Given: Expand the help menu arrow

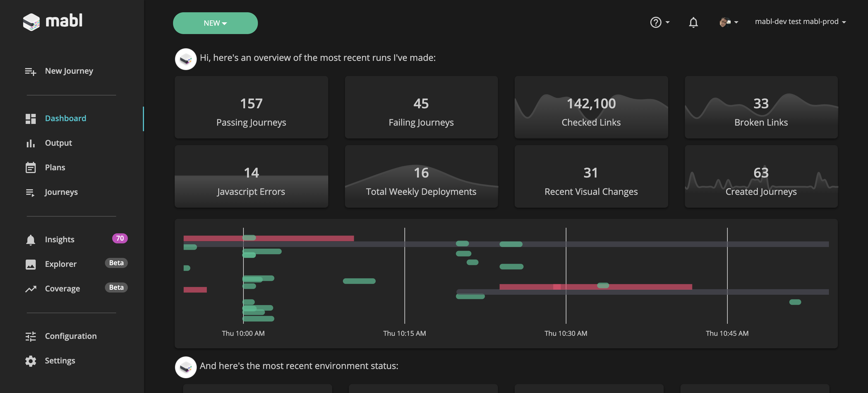Looking at the screenshot, I should 668,22.
